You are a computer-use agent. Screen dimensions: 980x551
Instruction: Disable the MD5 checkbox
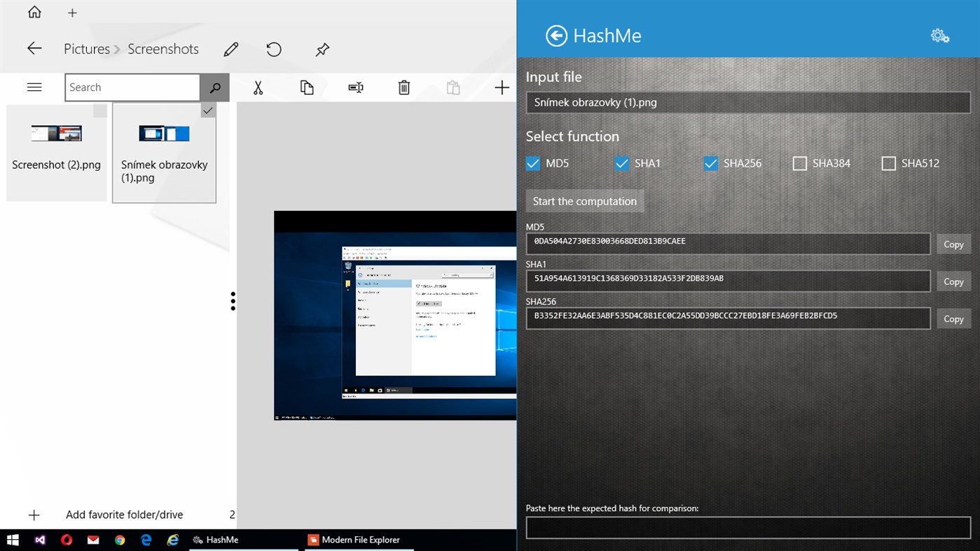click(532, 163)
